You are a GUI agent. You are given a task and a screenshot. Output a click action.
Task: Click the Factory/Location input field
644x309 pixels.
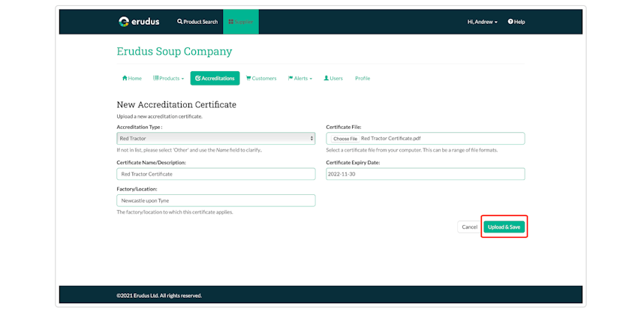pos(216,201)
